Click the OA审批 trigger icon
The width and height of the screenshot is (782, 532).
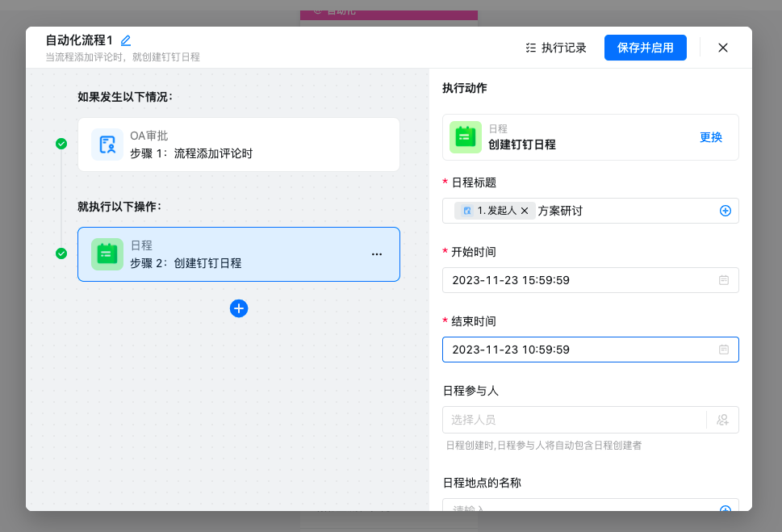(107, 145)
